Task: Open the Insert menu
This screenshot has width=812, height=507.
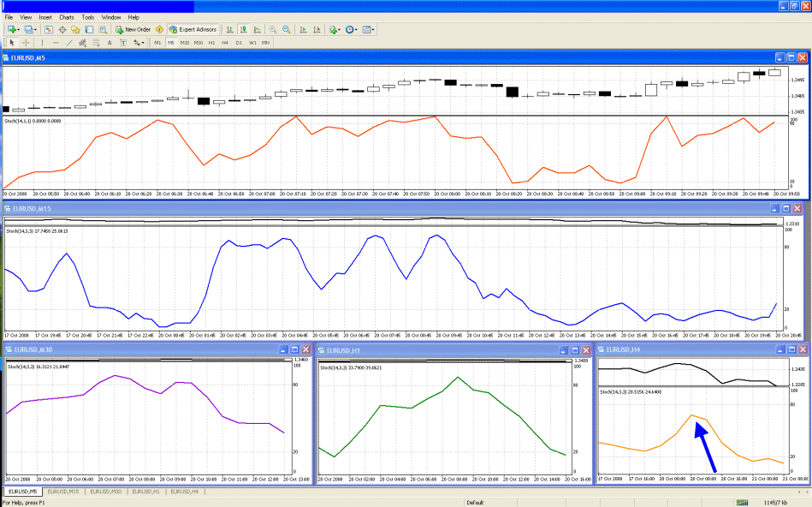Action: pos(45,17)
